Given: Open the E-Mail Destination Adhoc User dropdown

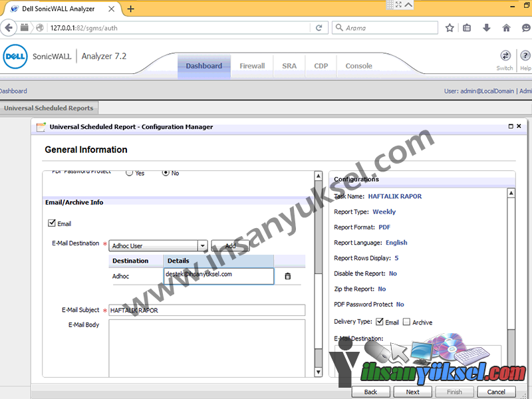Looking at the screenshot, I should click(x=203, y=245).
